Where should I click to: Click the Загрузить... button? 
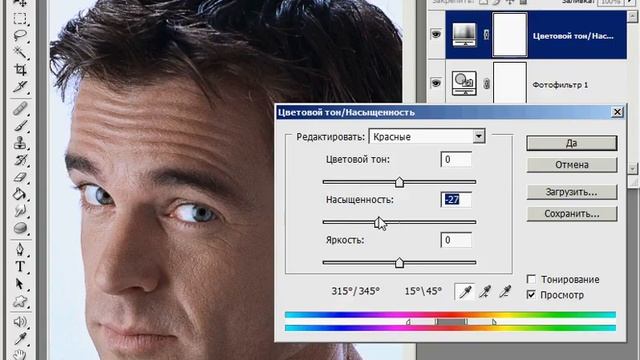(571, 192)
